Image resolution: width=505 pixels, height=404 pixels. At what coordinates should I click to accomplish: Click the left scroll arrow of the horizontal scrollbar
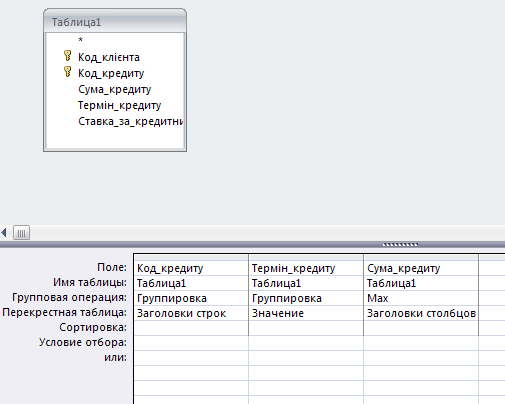pyautogui.click(x=4, y=232)
